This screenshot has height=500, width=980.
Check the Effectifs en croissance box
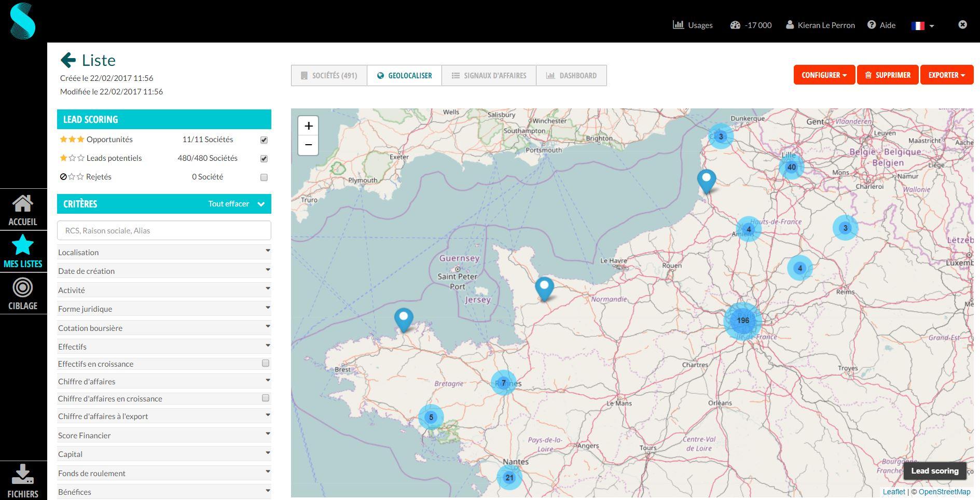265,363
